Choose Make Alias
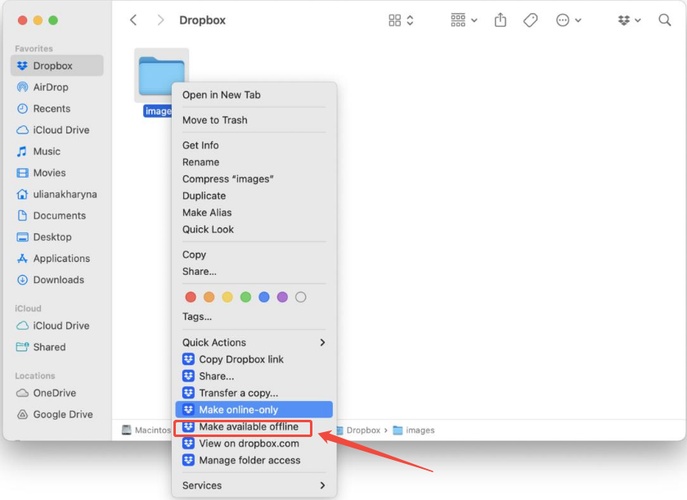 254,213
